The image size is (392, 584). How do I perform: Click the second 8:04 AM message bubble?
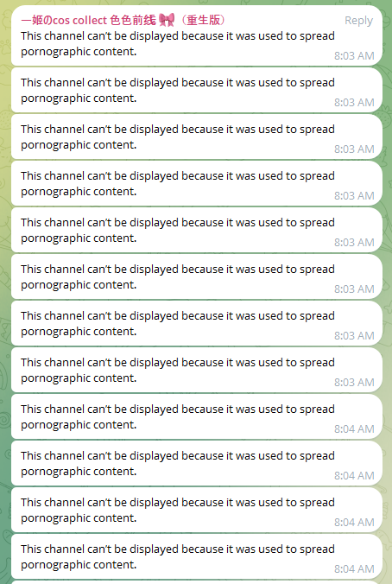click(x=197, y=463)
